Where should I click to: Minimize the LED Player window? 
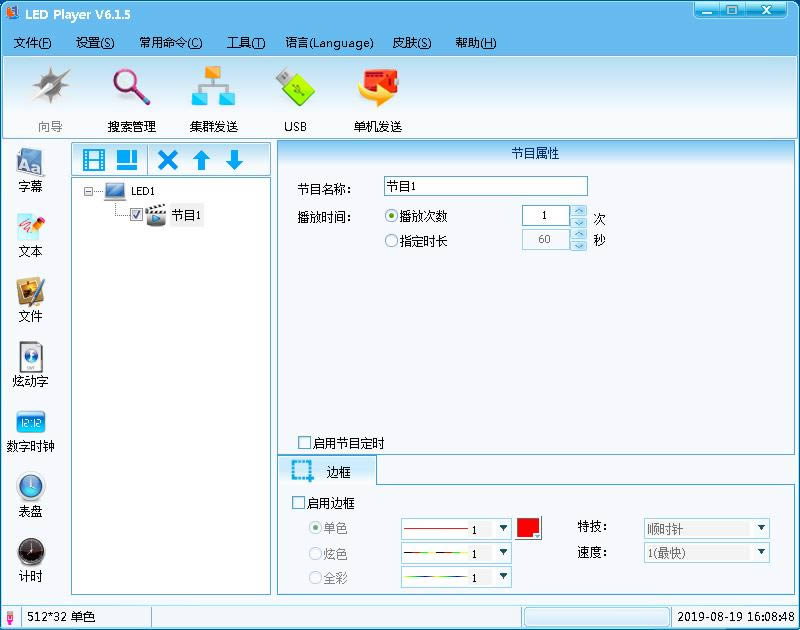[x=707, y=10]
